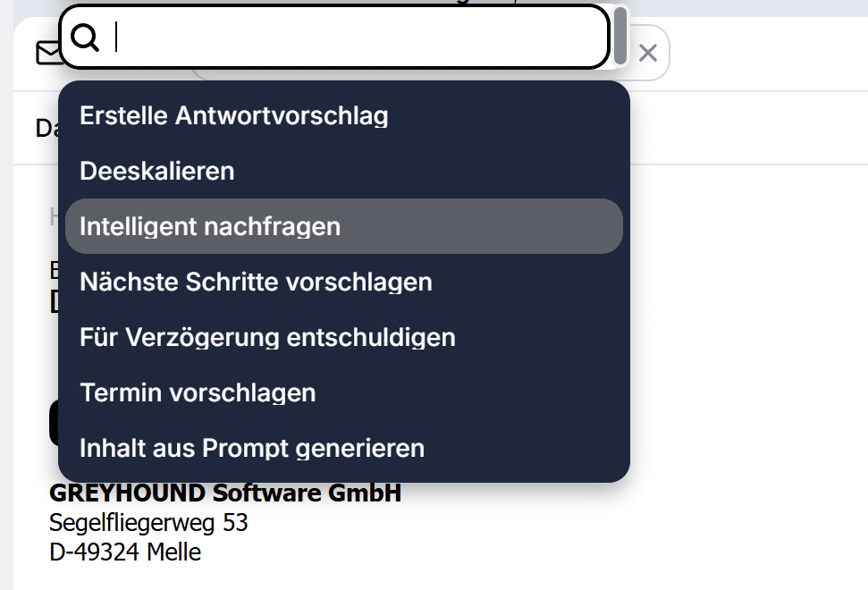This screenshot has width=868, height=590.
Task: Focus the search text input field
Action: [358, 38]
